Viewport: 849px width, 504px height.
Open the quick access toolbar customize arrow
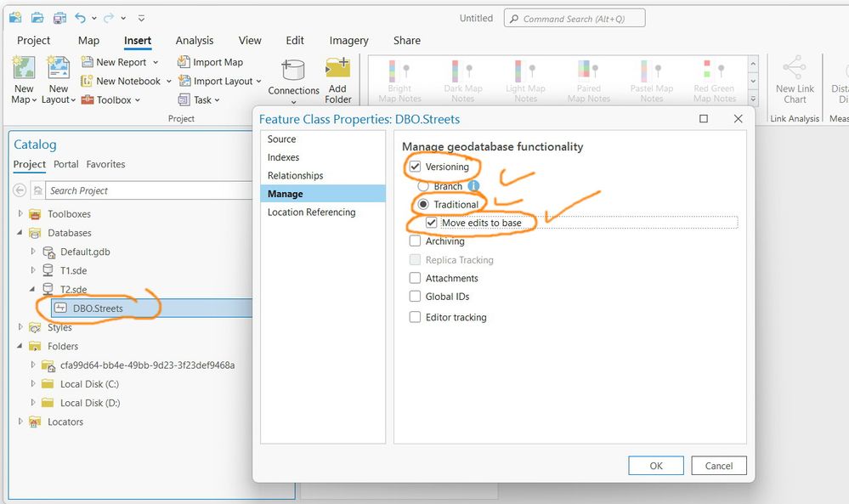[141, 18]
